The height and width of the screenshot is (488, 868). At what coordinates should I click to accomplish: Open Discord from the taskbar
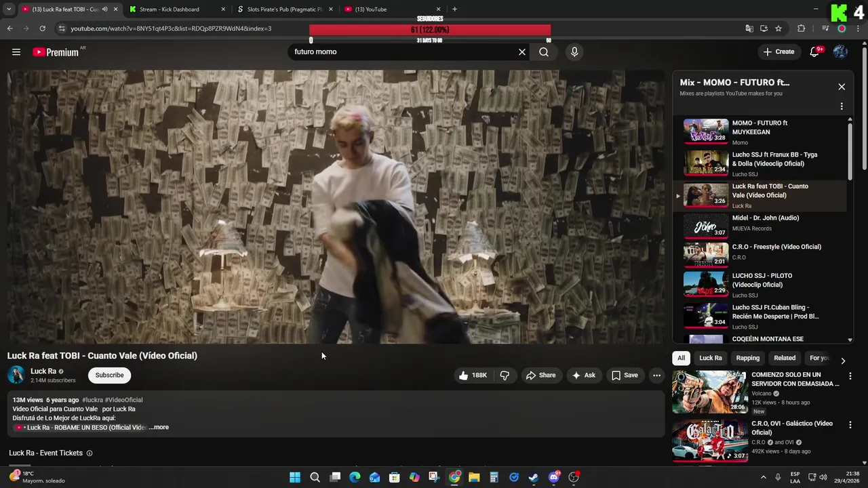click(x=553, y=477)
